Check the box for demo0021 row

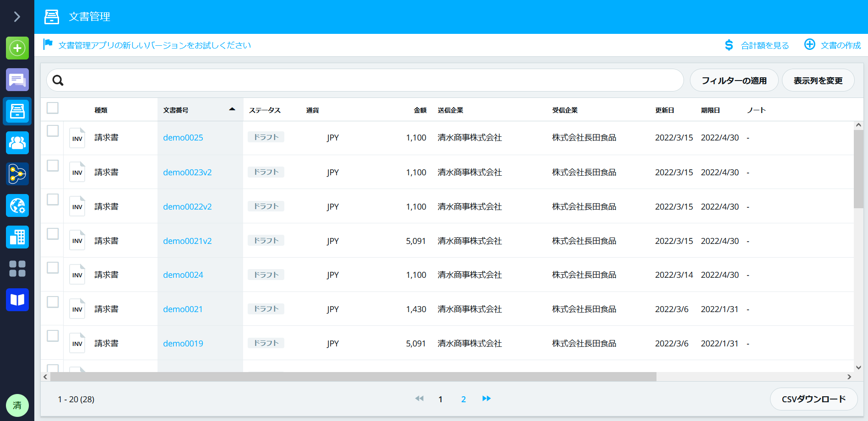pos(53,302)
